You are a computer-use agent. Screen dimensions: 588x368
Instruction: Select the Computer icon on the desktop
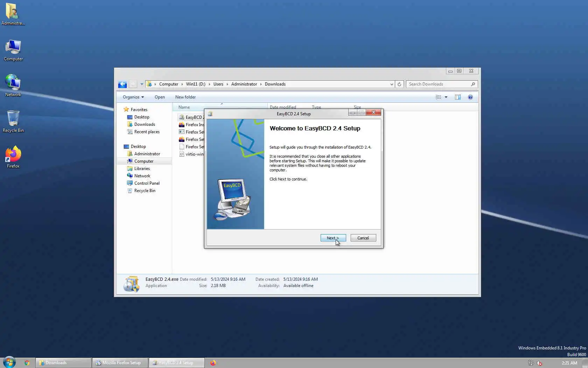coord(13,50)
